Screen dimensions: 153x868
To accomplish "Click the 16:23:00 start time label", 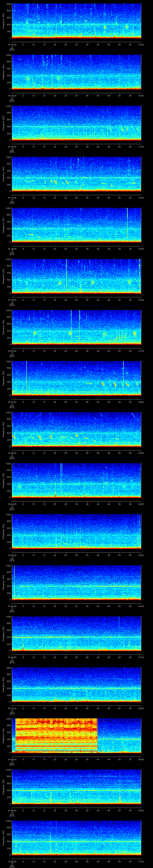I will coord(12,504).
